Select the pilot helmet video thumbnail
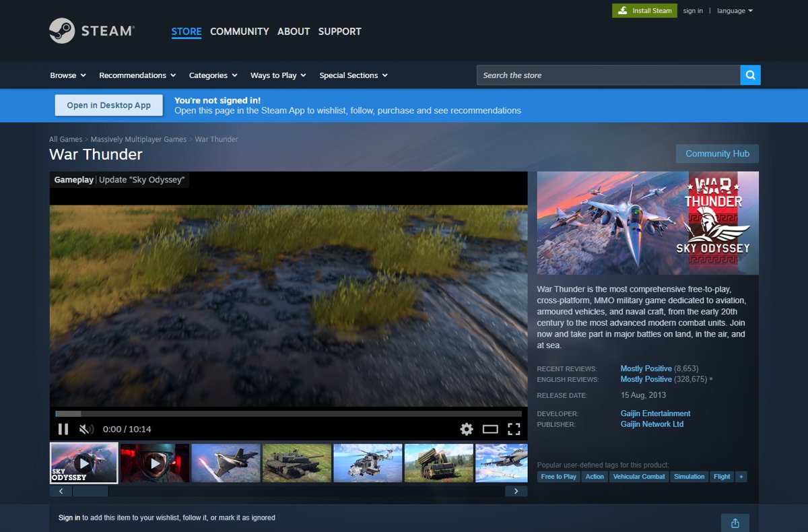This screenshot has height=532, width=808. point(155,463)
